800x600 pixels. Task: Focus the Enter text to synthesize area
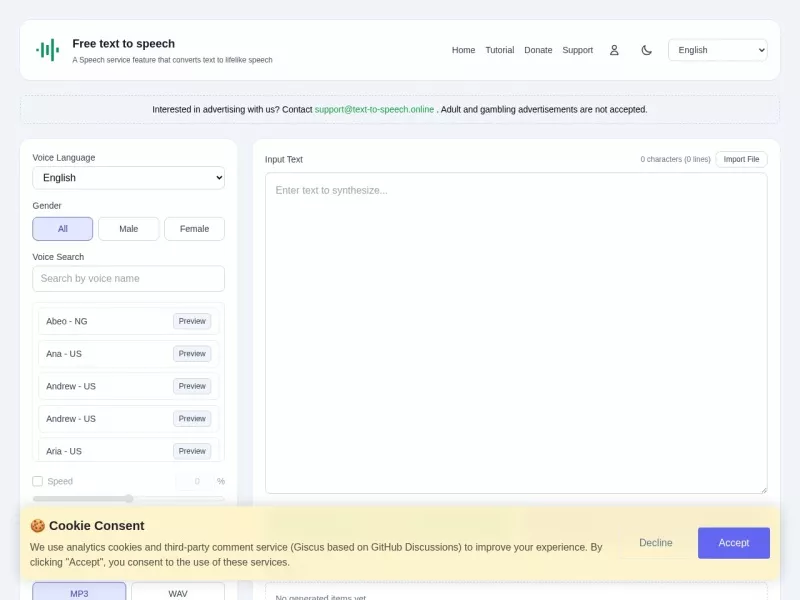(x=516, y=333)
